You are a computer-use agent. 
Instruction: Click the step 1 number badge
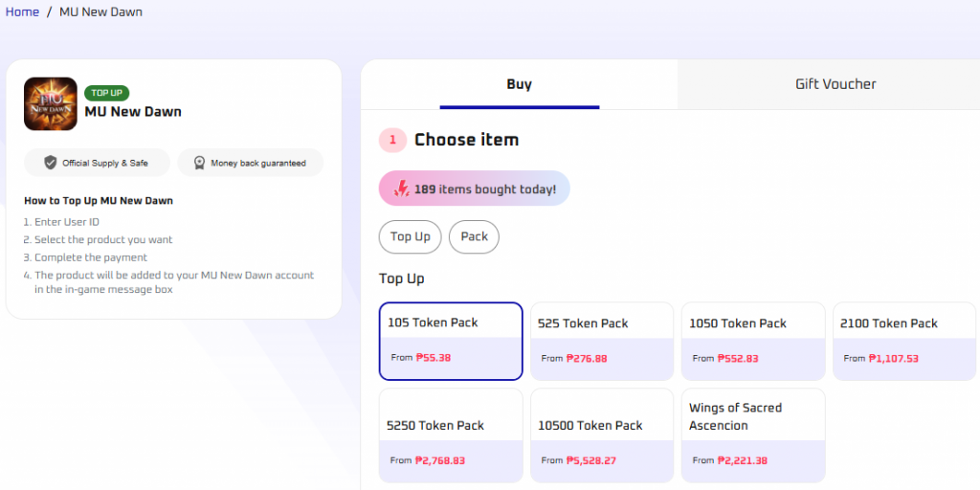pyautogui.click(x=392, y=140)
